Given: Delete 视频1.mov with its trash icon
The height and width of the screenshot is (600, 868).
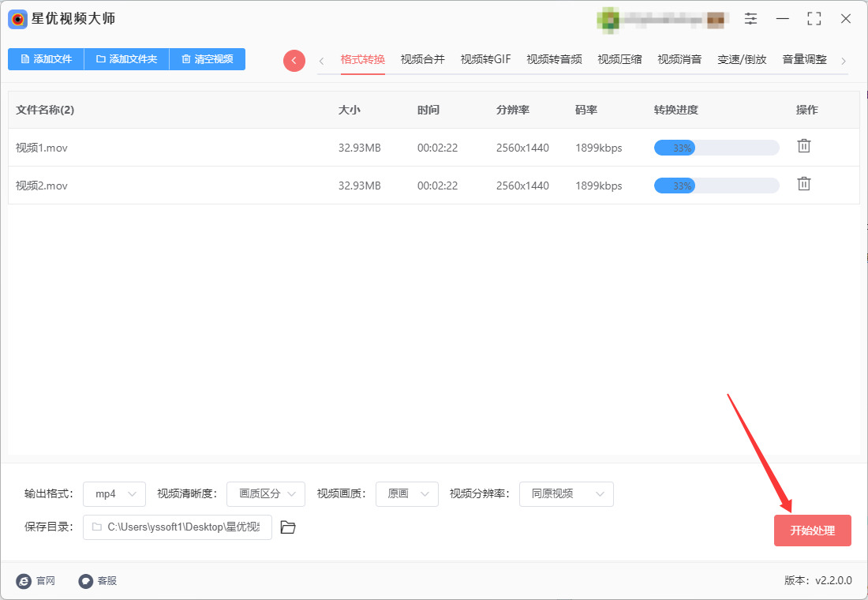Looking at the screenshot, I should click(804, 146).
